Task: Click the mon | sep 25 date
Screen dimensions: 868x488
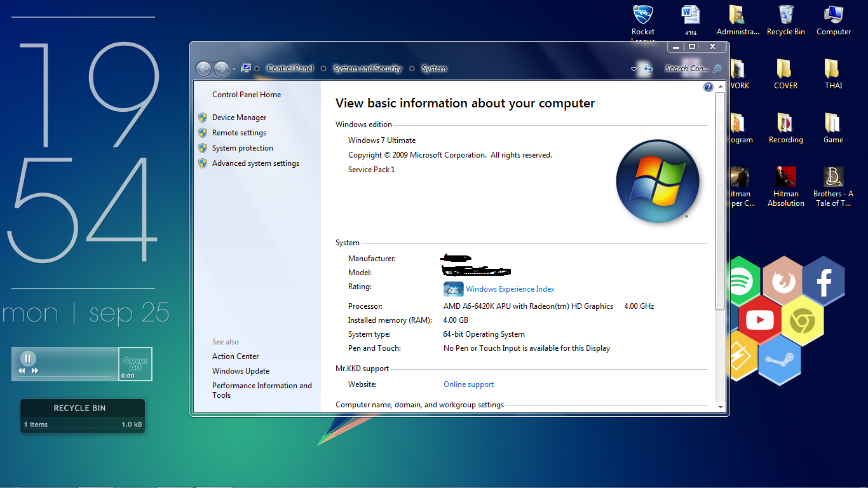Action: pyautogui.click(x=86, y=313)
